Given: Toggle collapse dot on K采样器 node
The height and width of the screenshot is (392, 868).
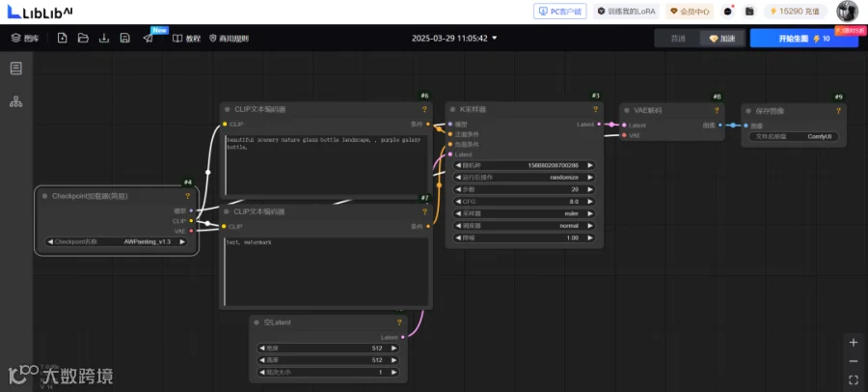Looking at the screenshot, I should [452, 110].
